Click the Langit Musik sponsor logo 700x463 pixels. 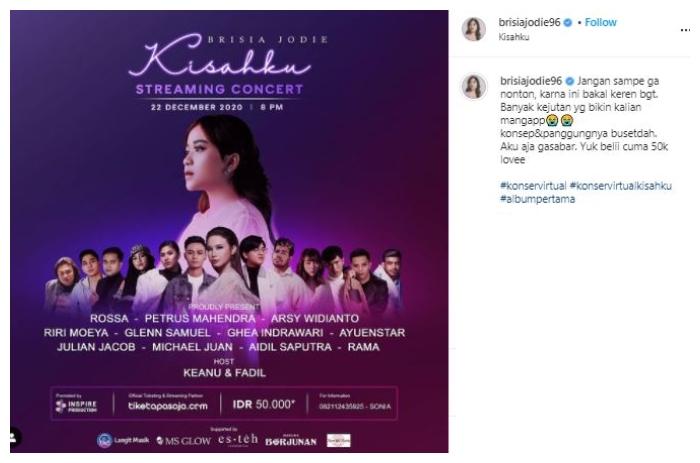point(123,440)
